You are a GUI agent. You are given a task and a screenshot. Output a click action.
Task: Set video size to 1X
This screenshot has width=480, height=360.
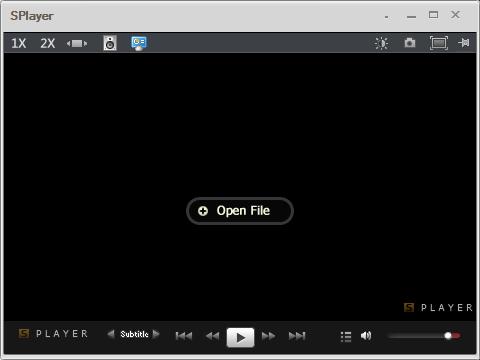19,43
